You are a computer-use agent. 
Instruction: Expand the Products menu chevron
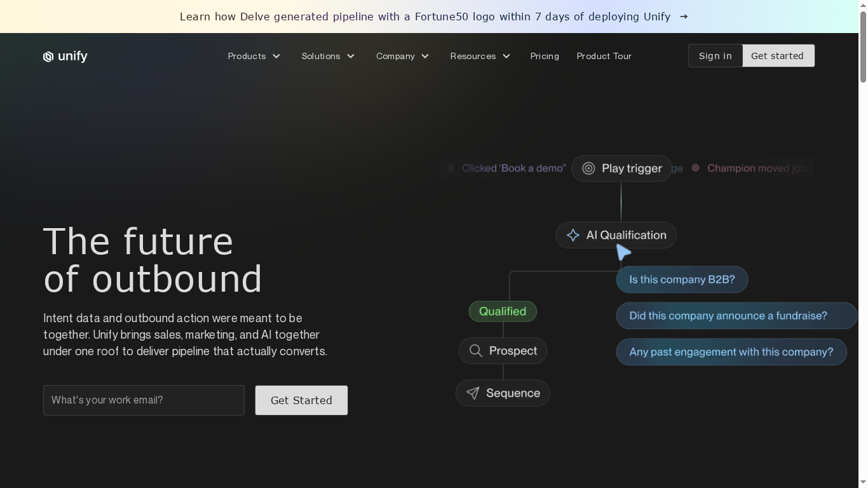tap(276, 56)
